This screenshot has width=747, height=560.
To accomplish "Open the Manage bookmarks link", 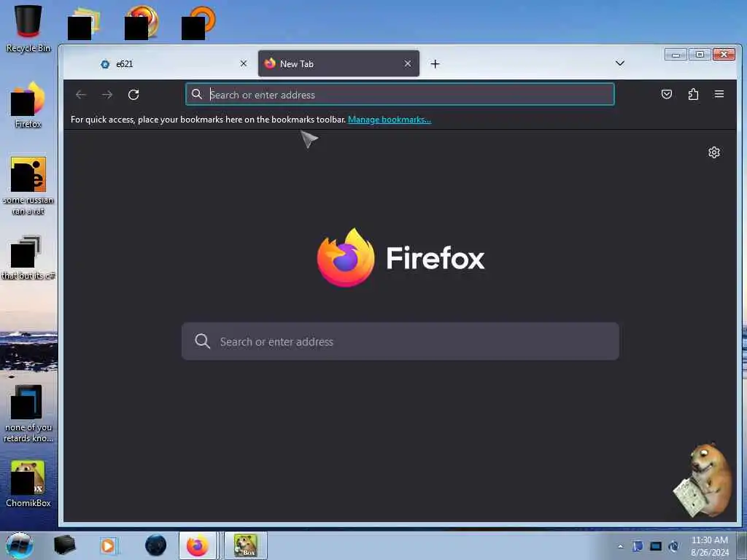I will coord(390,120).
